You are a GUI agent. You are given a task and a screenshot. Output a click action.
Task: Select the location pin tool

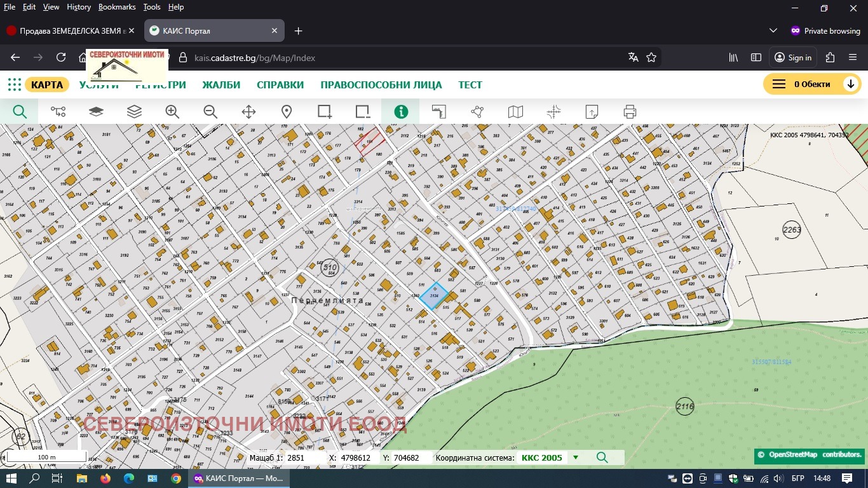(287, 112)
